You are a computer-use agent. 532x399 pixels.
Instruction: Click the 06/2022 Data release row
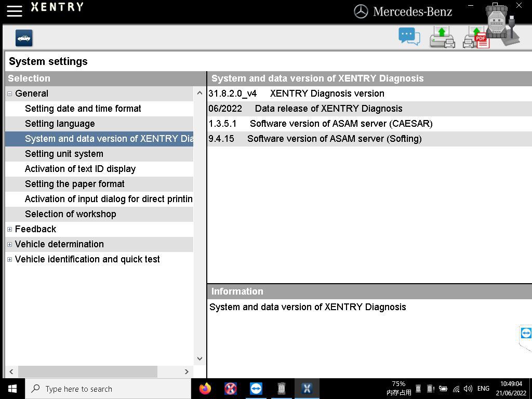click(x=369, y=109)
